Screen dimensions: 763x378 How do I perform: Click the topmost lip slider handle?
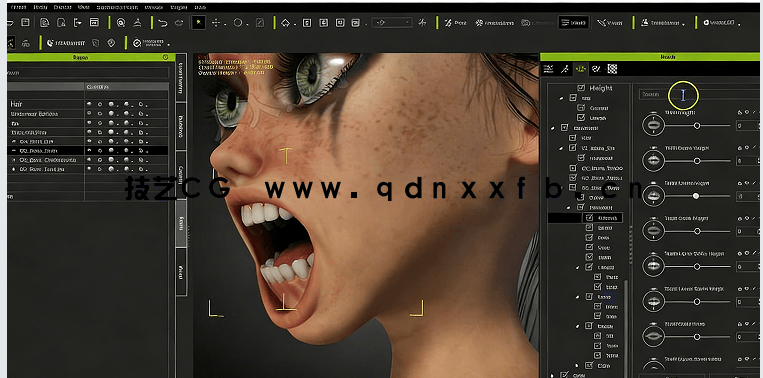point(697,126)
